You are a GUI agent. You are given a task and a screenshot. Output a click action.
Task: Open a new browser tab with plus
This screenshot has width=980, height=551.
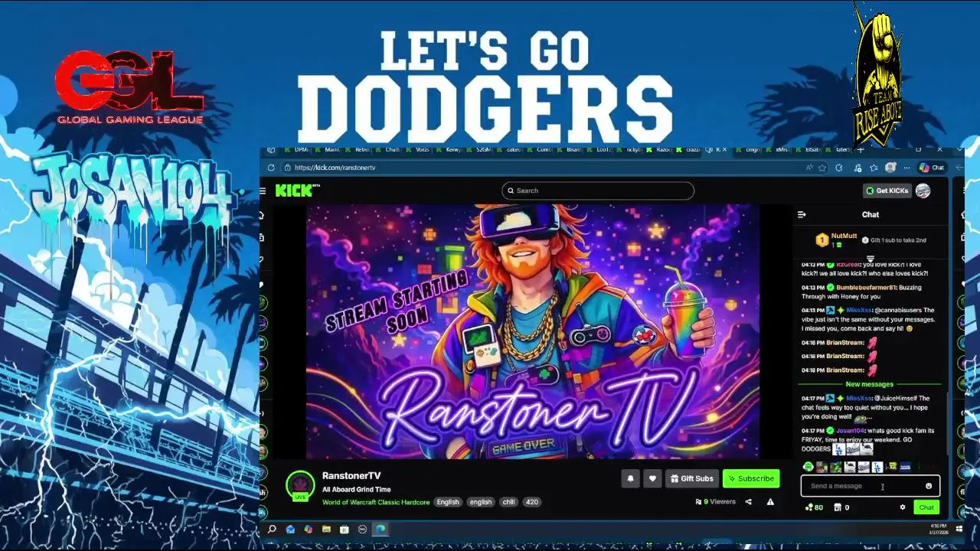click(860, 150)
